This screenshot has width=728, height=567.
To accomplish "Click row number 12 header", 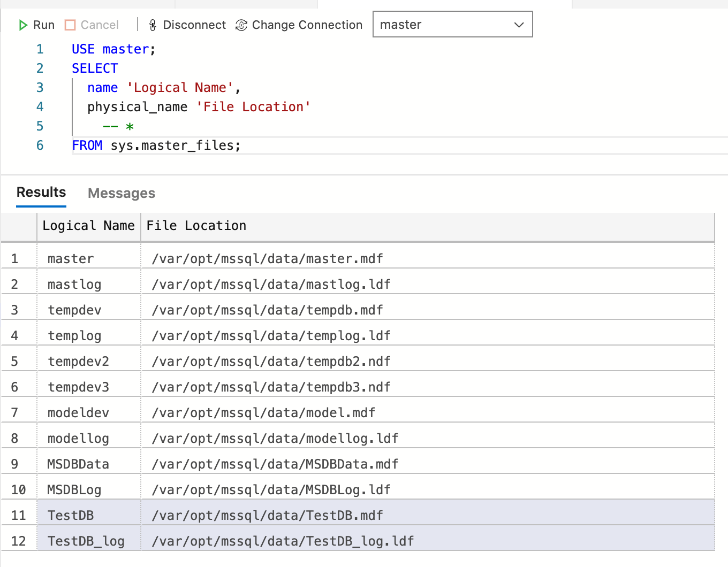I will click(18, 541).
